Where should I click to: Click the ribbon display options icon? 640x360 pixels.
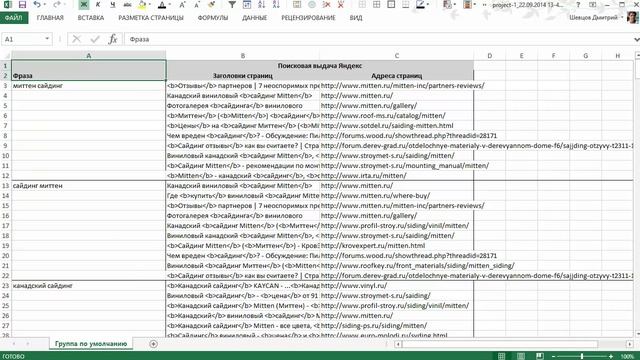coord(593,4)
